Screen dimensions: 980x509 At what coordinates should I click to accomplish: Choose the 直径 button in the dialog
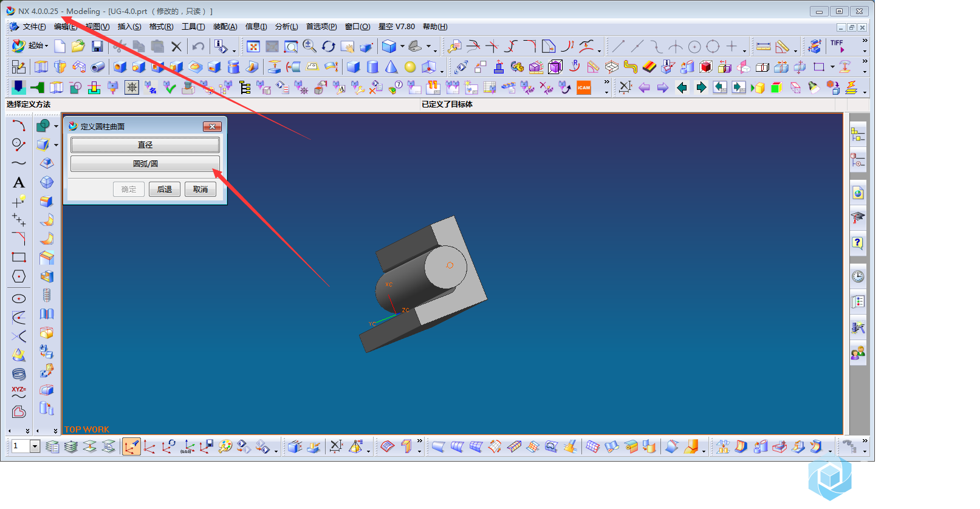click(145, 145)
